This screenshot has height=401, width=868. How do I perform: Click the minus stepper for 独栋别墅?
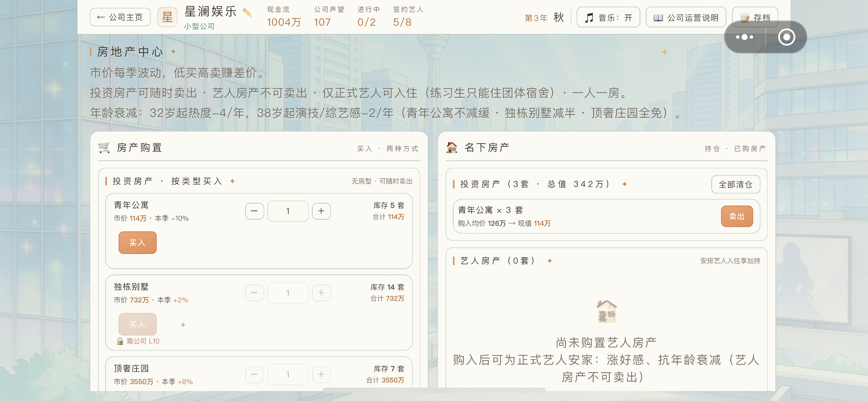[254, 292]
